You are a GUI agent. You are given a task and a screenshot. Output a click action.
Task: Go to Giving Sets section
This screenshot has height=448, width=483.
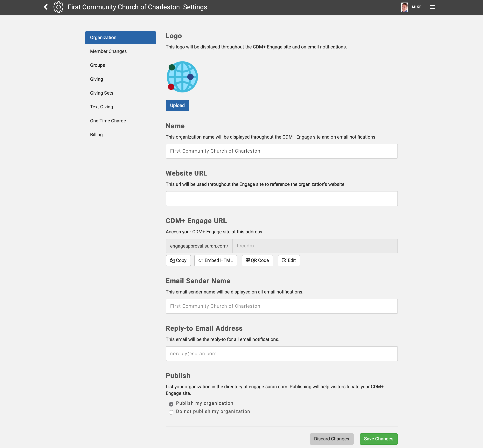101,93
